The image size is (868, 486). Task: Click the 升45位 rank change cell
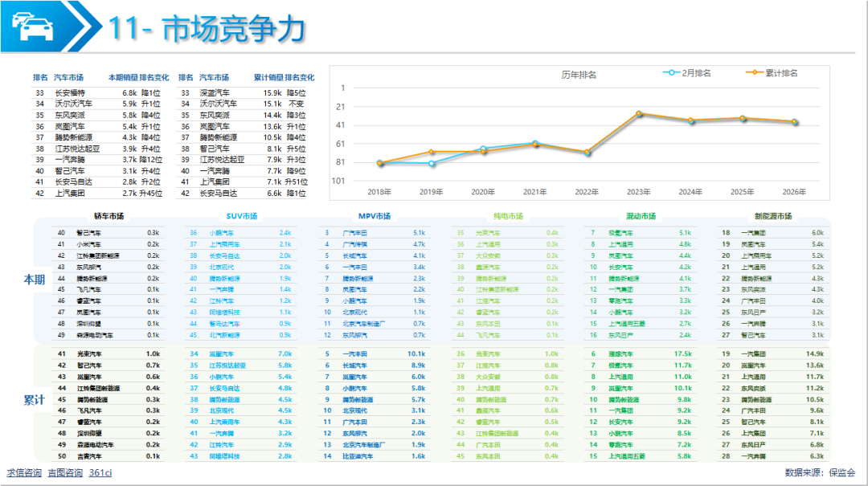click(150, 193)
